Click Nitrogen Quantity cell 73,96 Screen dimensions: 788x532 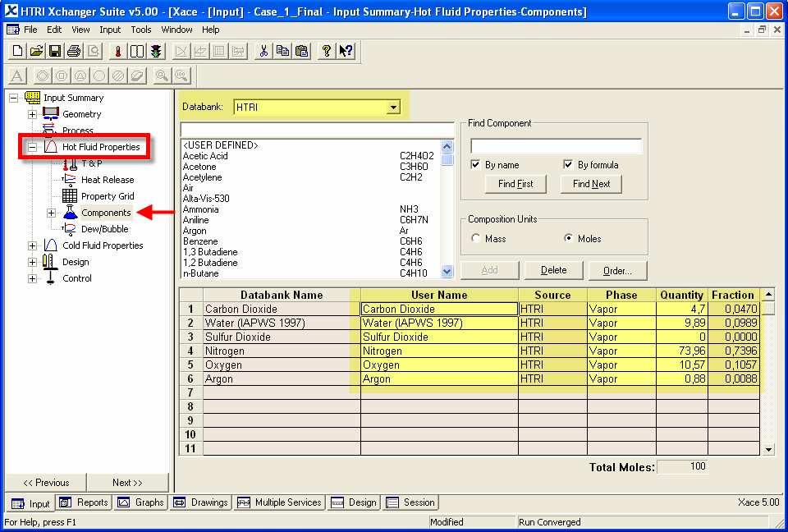pos(682,351)
